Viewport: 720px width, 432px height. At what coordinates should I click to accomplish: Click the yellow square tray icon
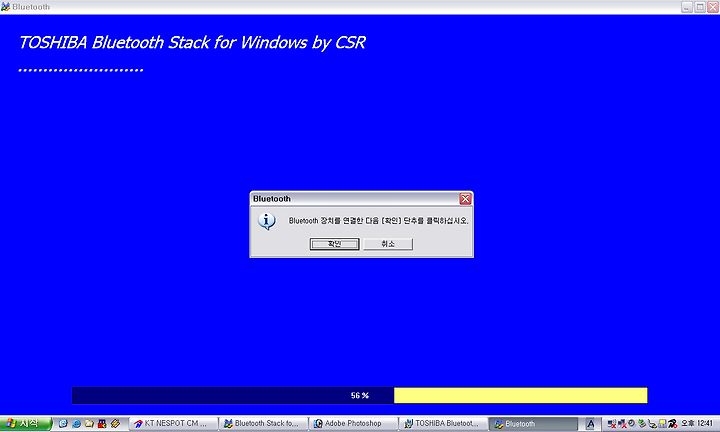[662, 423]
